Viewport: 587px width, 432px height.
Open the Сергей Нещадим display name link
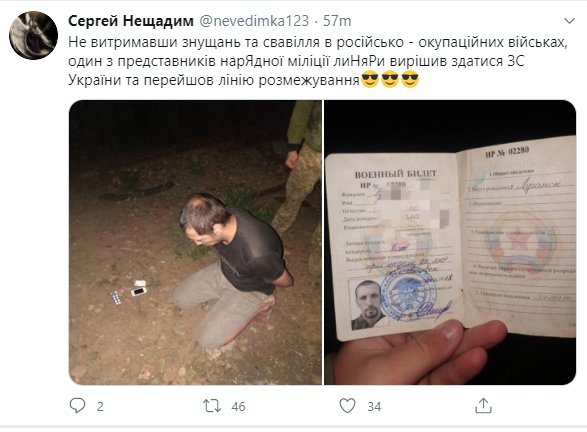[x=131, y=21]
